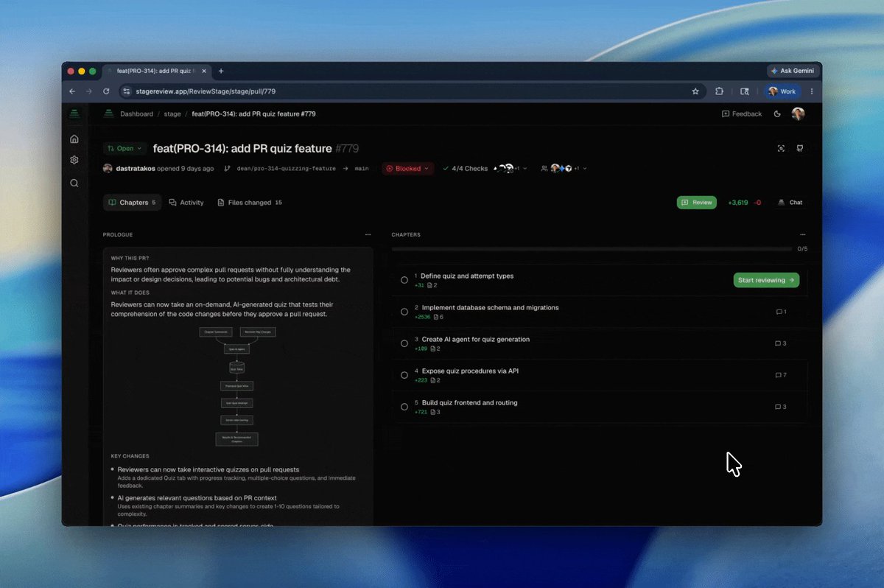Mark chapter 3 AI agent as reviewed
The width and height of the screenshot is (884, 588).
404,343
